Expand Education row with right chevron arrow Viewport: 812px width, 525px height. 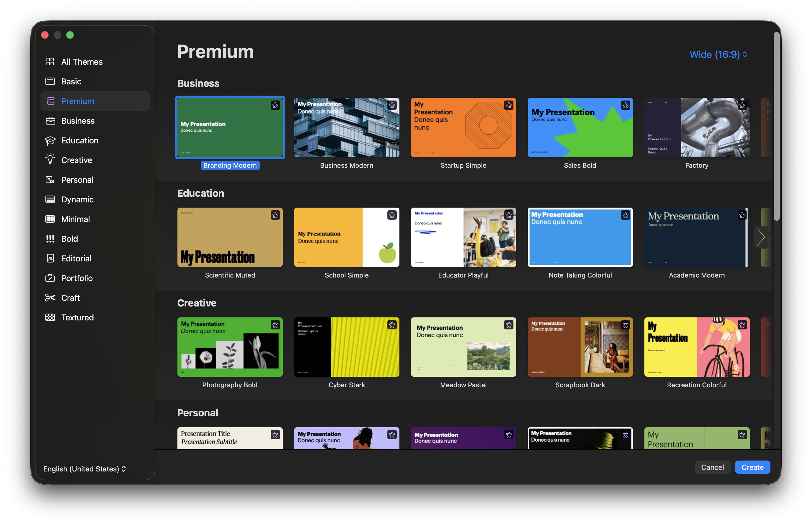pos(761,237)
